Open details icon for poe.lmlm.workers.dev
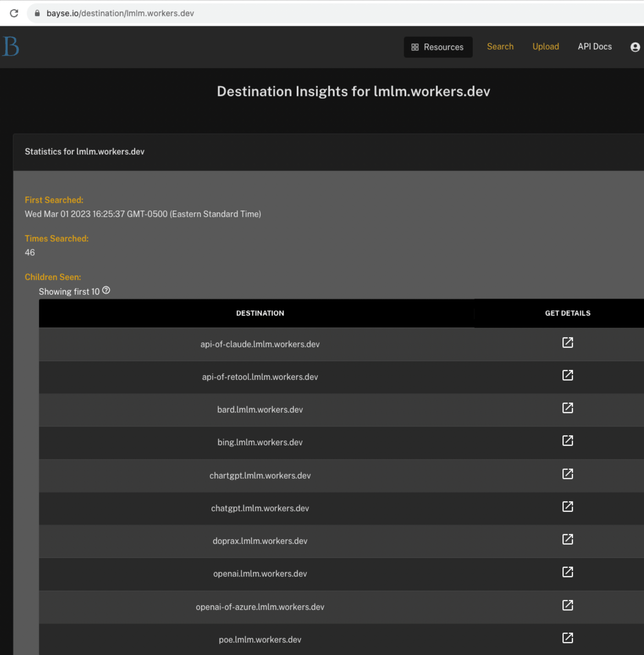The image size is (644, 655). (568, 638)
